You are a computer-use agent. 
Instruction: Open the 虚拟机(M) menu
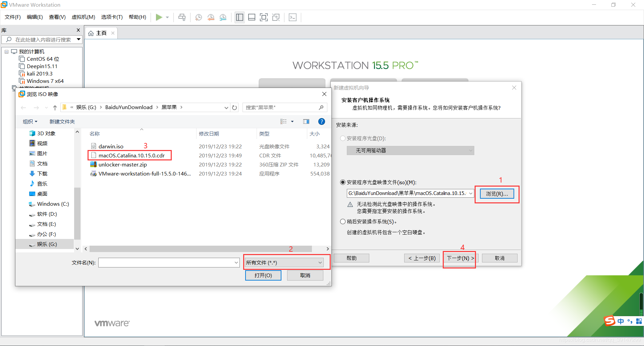[83, 17]
